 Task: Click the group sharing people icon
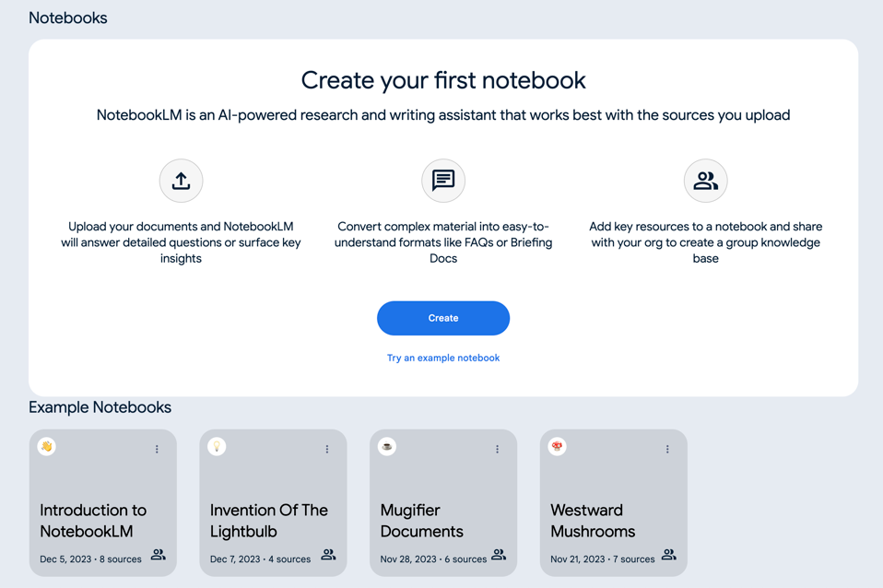(x=706, y=181)
